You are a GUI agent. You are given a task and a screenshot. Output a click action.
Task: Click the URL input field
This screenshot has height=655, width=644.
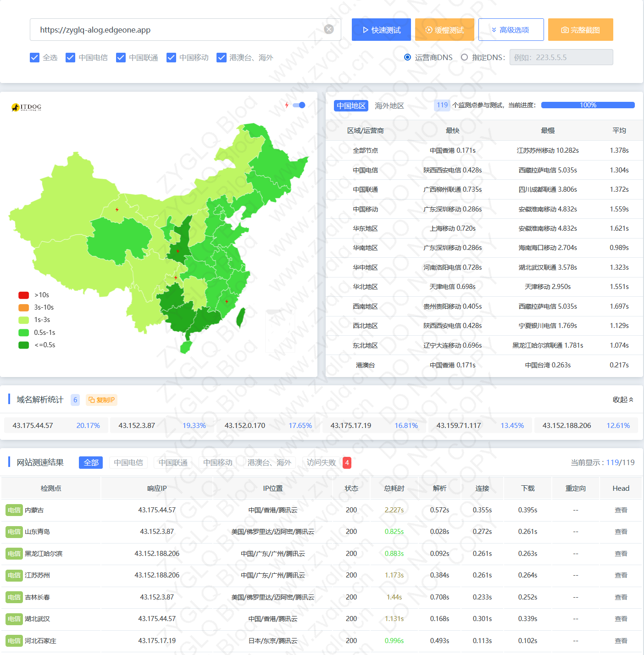click(x=185, y=30)
